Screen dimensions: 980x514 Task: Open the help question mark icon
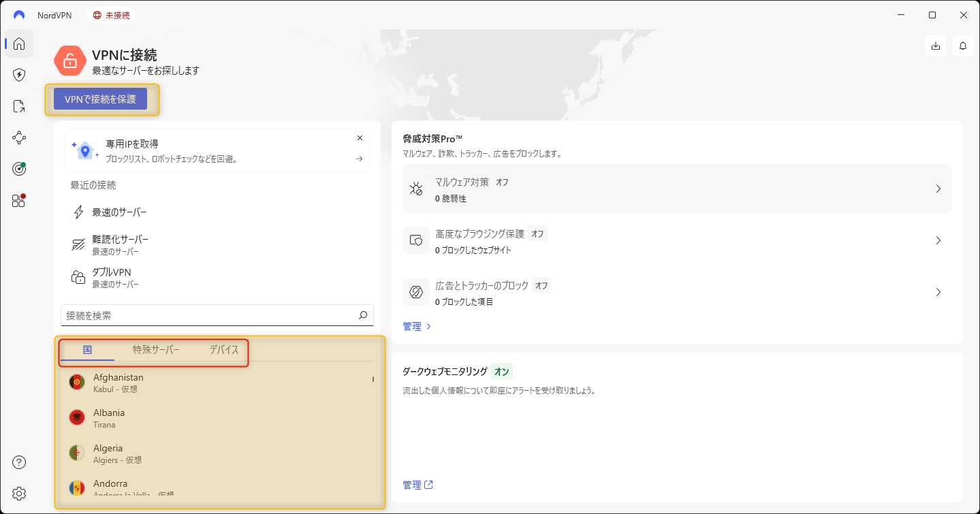(19, 463)
